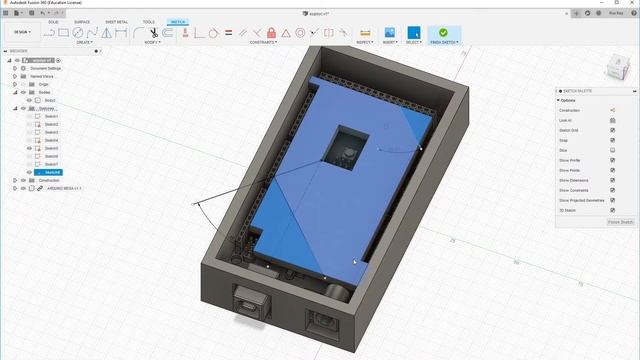Apply the Concentric constraint icon
The height and width of the screenshot is (360, 640).
pos(300,33)
